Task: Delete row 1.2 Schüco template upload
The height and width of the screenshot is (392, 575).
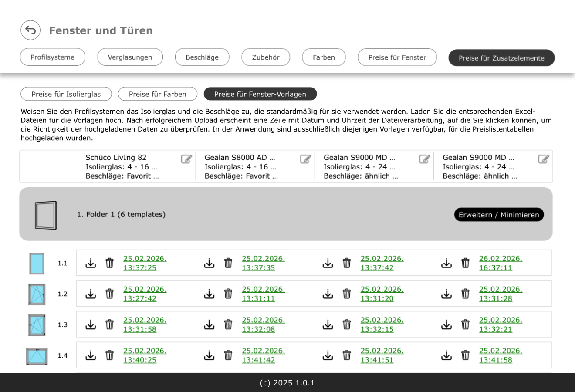Action: click(x=110, y=294)
